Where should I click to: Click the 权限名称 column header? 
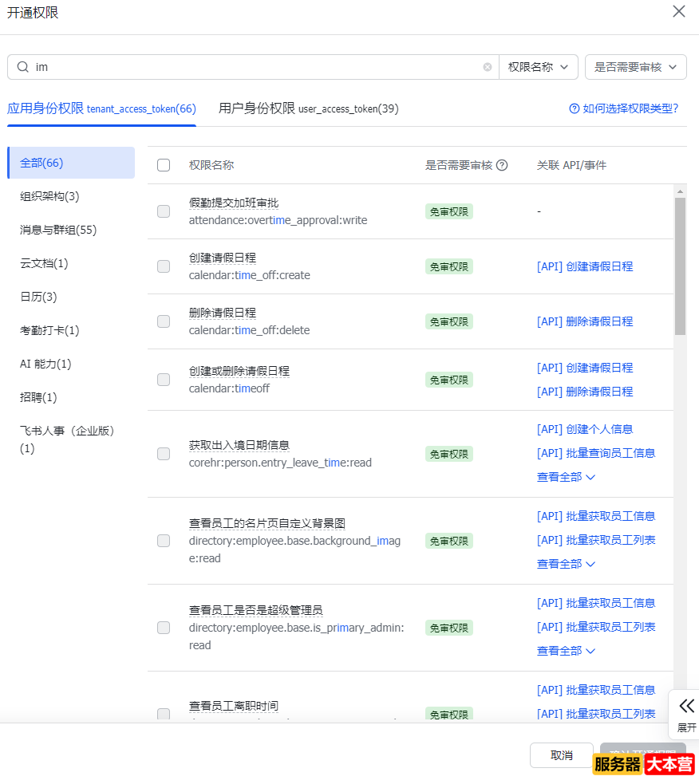click(x=211, y=165)
